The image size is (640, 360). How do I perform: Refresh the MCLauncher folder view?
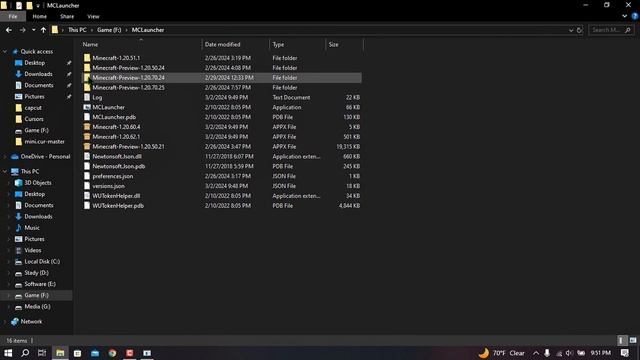579,30
